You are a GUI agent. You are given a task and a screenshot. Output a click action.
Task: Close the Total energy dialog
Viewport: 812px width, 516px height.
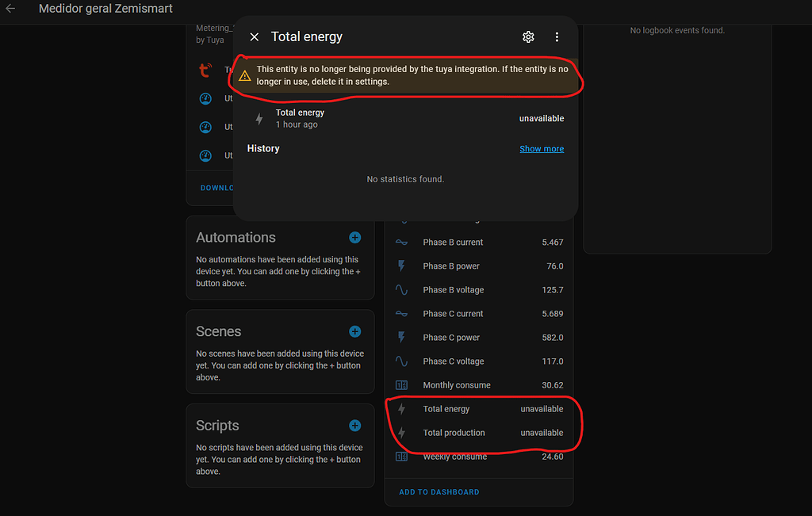(x=254, y=36)
